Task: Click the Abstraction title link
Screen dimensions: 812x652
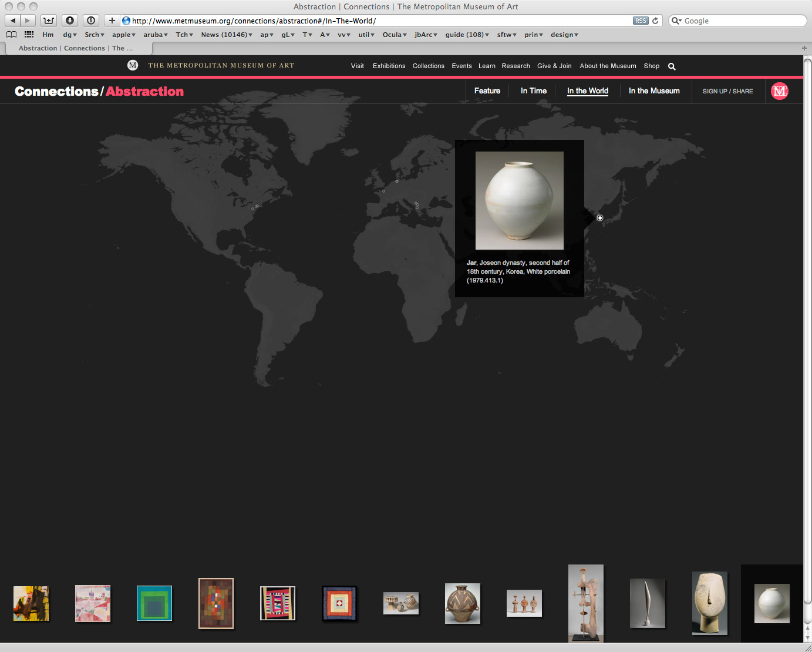Action: (x=144, y=91)
